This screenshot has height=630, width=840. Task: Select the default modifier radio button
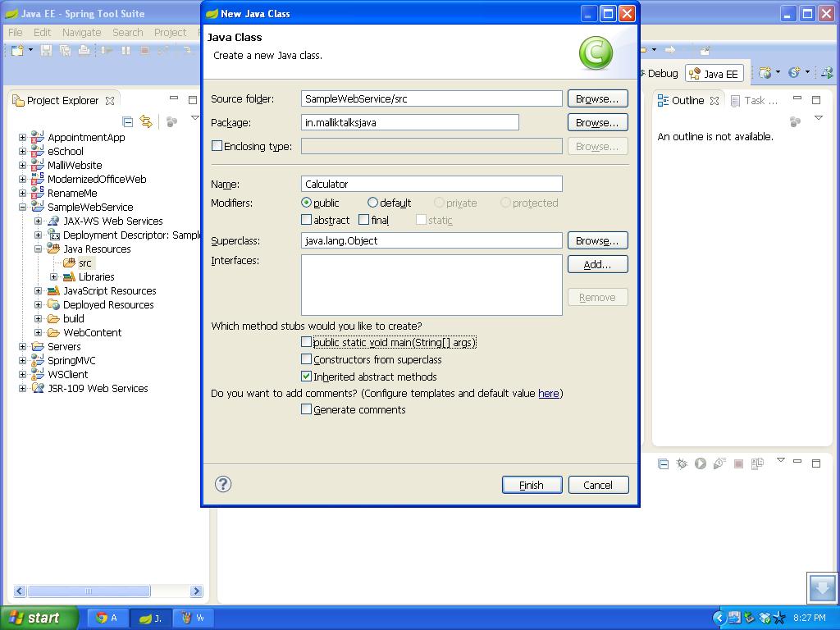point(372,203)
